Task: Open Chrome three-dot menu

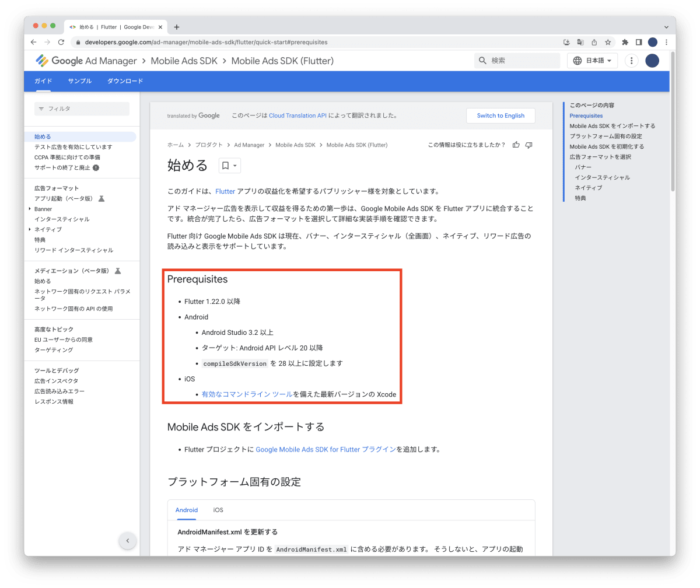Action: click(x=666, y=42)
